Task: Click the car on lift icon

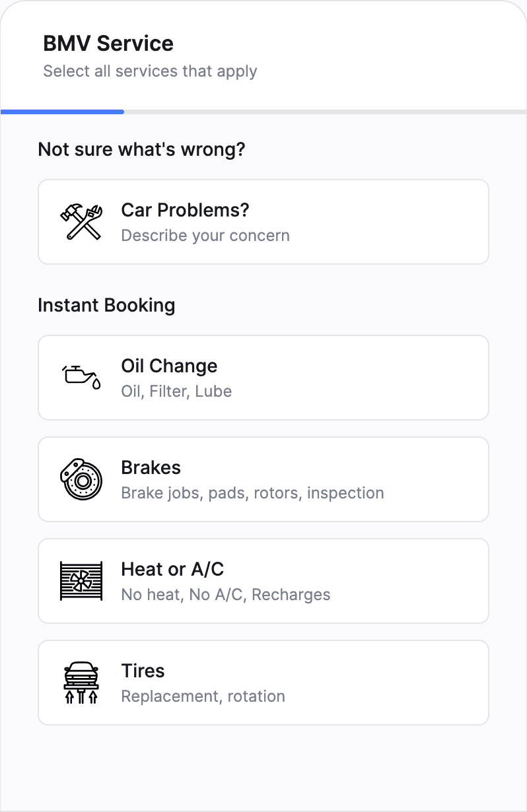Action: pyautogui.click(x=81, y=683)
